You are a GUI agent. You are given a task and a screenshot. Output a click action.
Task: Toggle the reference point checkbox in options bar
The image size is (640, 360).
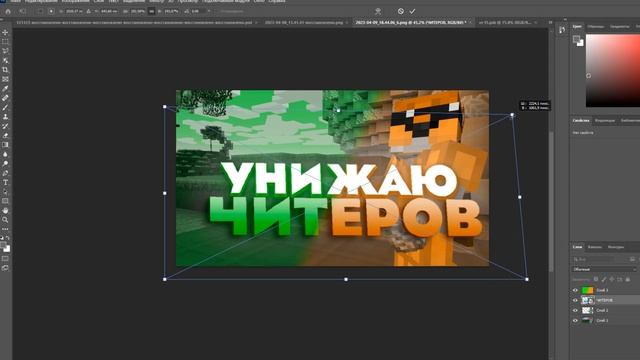pos(40,11)
